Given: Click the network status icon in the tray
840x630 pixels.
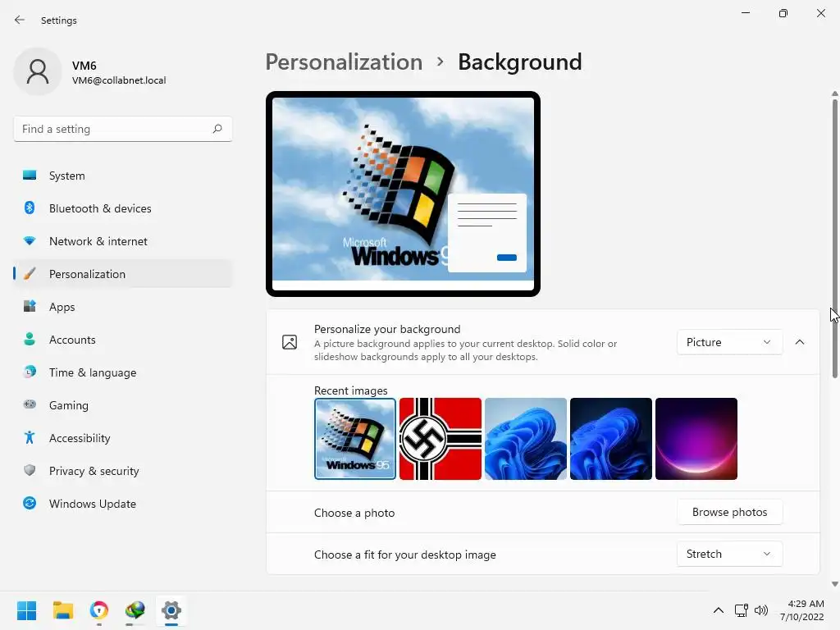Looking at the screenshot, I should coord(741,610).
